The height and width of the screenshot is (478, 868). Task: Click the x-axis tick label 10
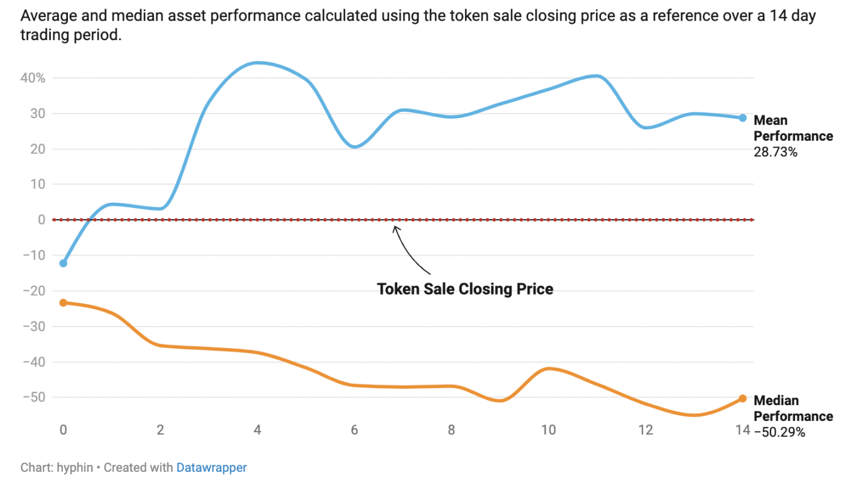pos(549,430)
